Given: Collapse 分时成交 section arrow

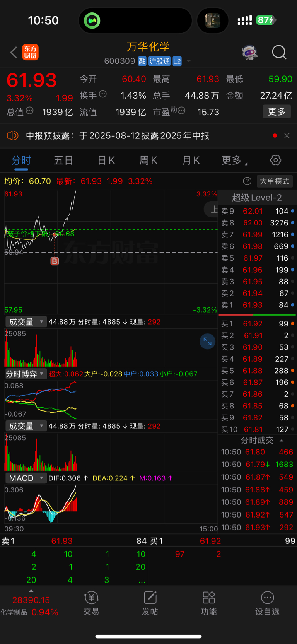Looking at the screenshot, I should coord(282,441).
